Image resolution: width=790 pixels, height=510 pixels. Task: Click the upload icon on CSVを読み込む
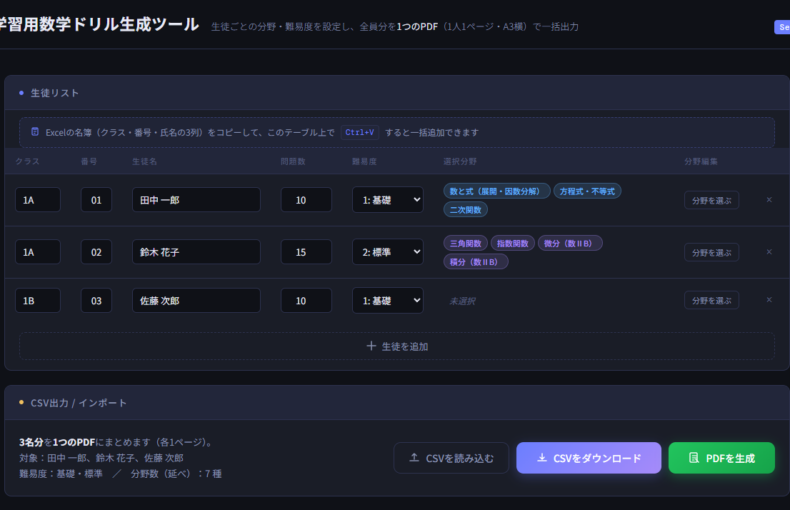(x=414, y=458)
